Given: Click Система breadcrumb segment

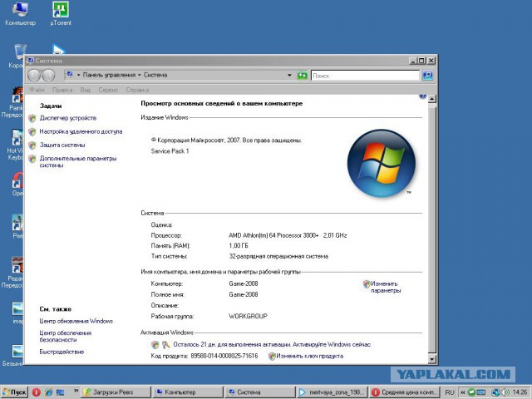Looking at the screenshot, I should click(155, 75).
